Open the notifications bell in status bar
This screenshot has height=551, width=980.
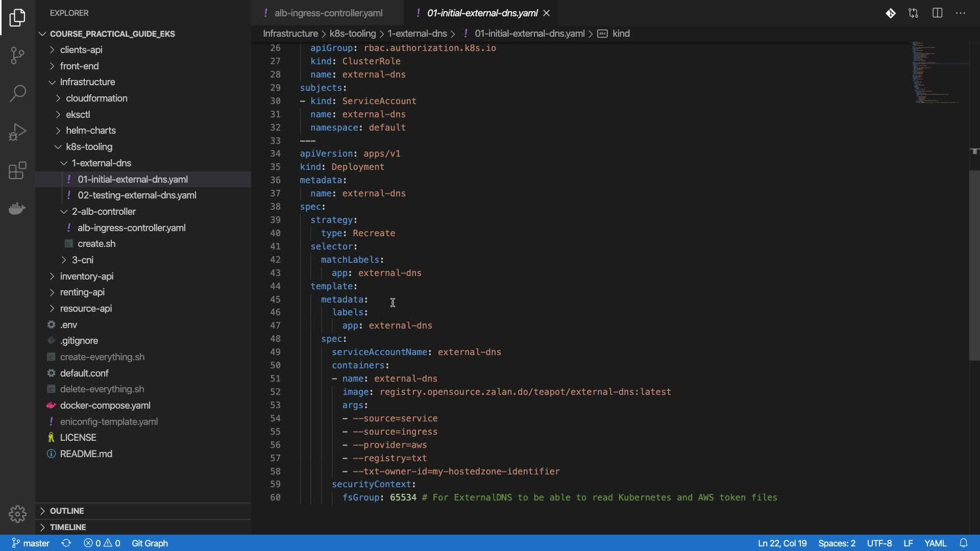click(963, 543)
